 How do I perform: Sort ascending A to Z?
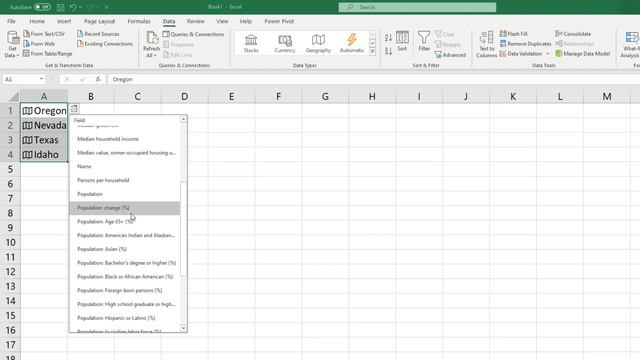[x=388, y=38]
